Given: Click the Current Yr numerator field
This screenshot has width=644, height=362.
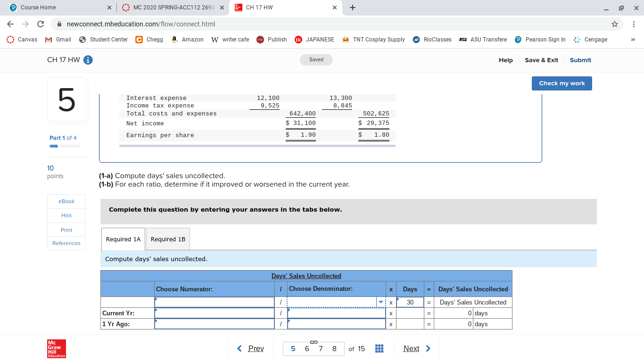Looking at the screenshot, I should [215, 313].
